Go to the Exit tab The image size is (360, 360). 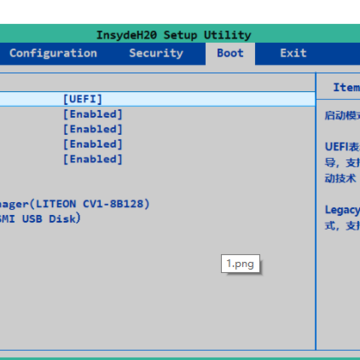[x=293, y=53]
